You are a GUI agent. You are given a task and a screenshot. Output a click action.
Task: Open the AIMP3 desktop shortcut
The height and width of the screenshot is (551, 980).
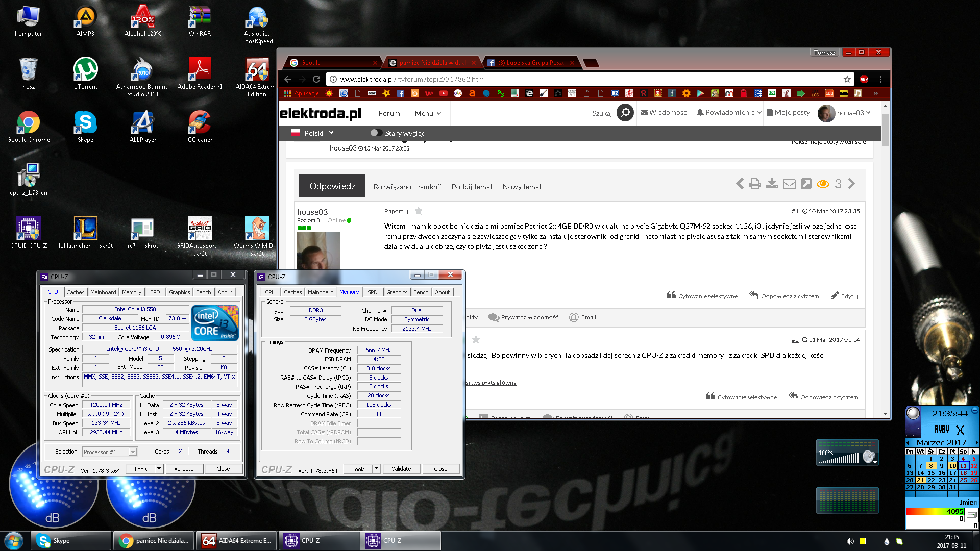(x=85, y=21)
